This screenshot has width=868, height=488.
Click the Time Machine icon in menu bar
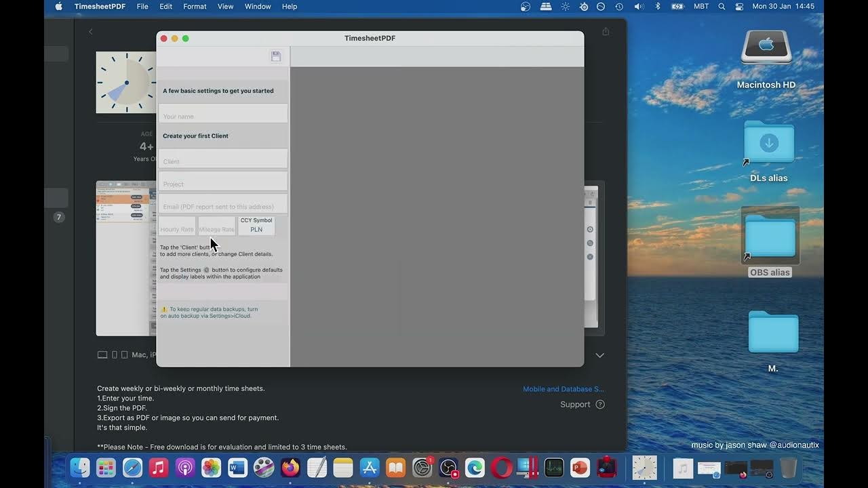pyautogui.click(x=619, y=6)
